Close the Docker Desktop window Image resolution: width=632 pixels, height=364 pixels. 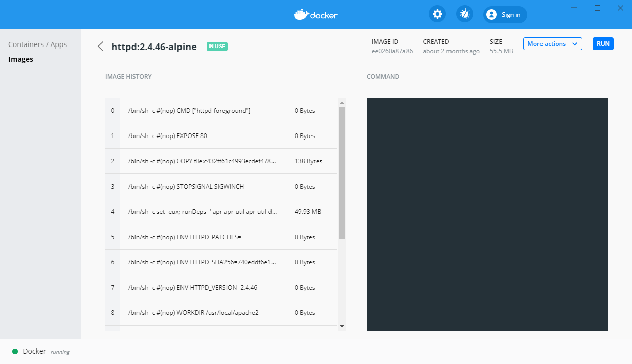click(620, 8)
